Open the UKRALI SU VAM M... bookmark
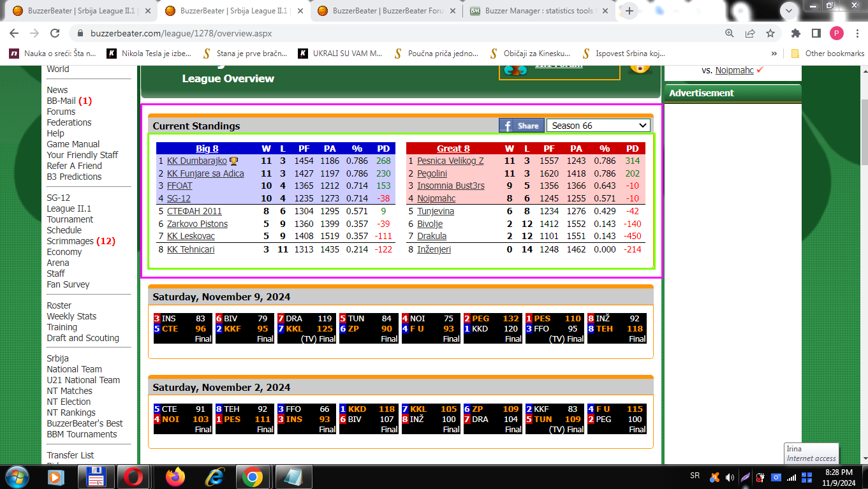Image resolution: width=868 pixels, height=489 pixels. pos(341,54)
